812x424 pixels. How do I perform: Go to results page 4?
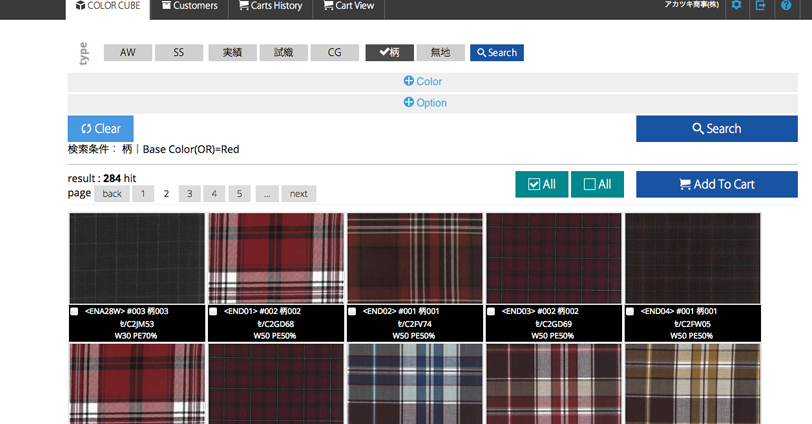(214, 194)
